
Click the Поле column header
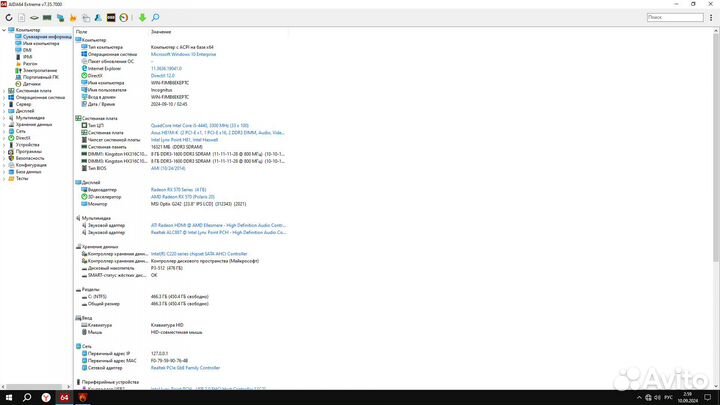tap(82, 32)
